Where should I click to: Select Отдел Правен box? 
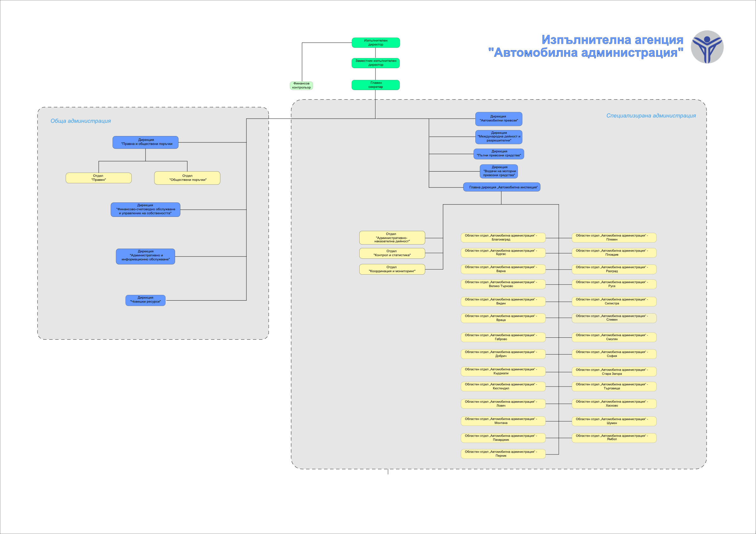[x=98, y=178]
